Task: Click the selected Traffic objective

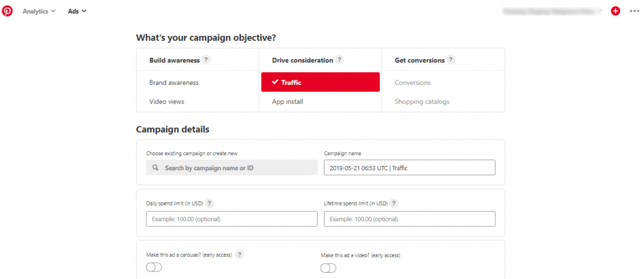Action: (320, 82)
